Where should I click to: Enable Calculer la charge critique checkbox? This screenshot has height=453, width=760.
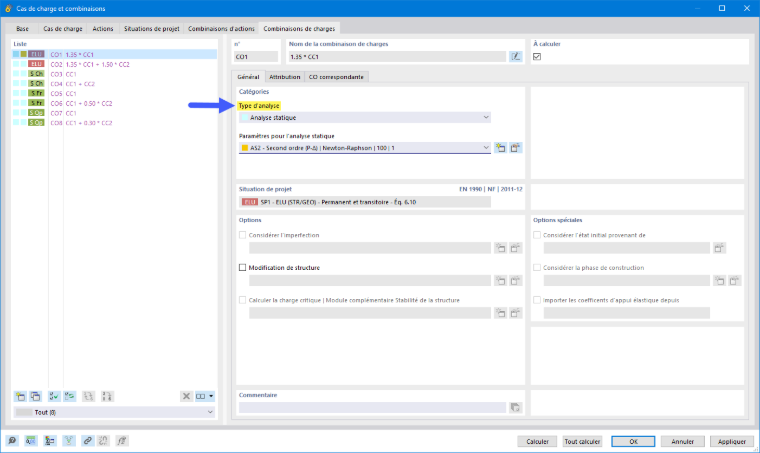pyautogui.click(x=242, y=300)
